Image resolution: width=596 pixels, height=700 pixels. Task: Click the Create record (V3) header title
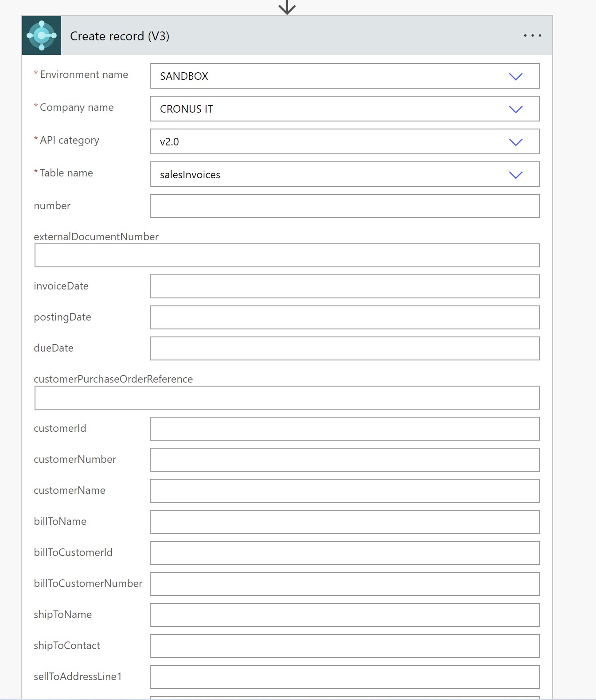click(120, 36)
